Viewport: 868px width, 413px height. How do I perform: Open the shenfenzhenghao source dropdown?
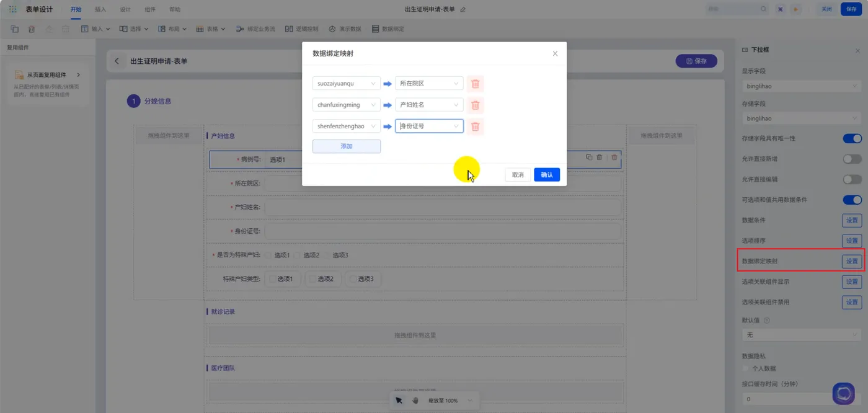click(346, 127)
